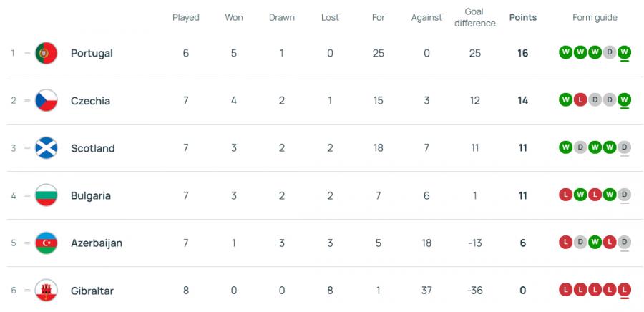Image resolution: width=644 pixels, height=312 pixels.
Task: Open the Portugal team link
Action: (x=92, y=53)
